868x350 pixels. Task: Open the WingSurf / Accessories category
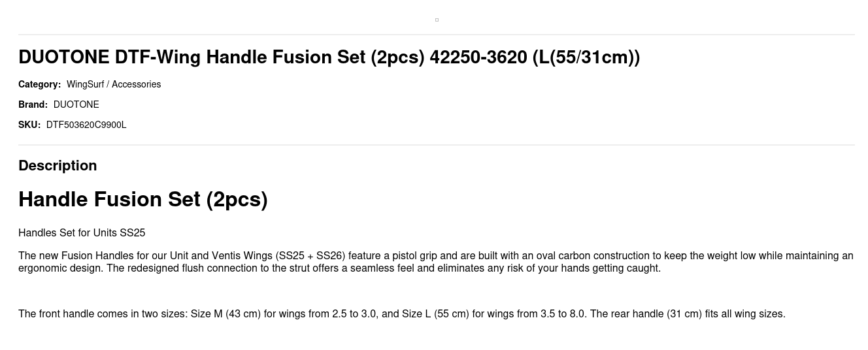114,84
